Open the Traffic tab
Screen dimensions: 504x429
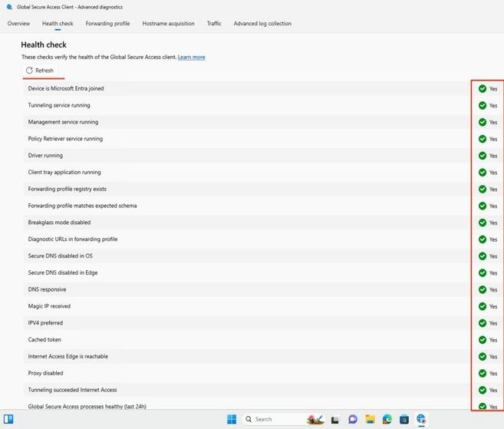[x=214, y=24]
